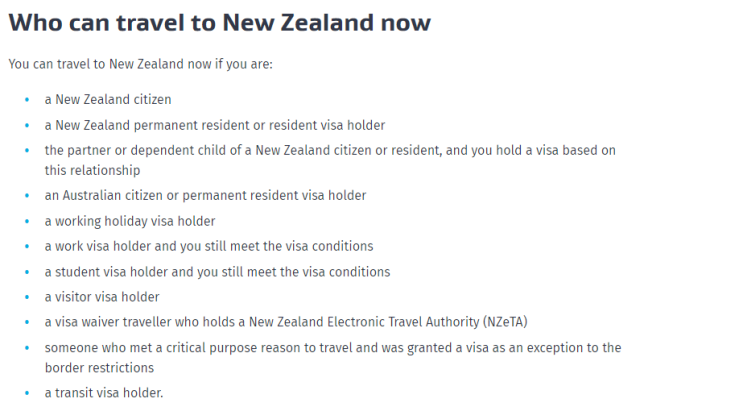Image resolution: width=743 pixels, height=407 pixels.
Task: Click the 'a work visa holder' list item
Action: tap(208, 246)
